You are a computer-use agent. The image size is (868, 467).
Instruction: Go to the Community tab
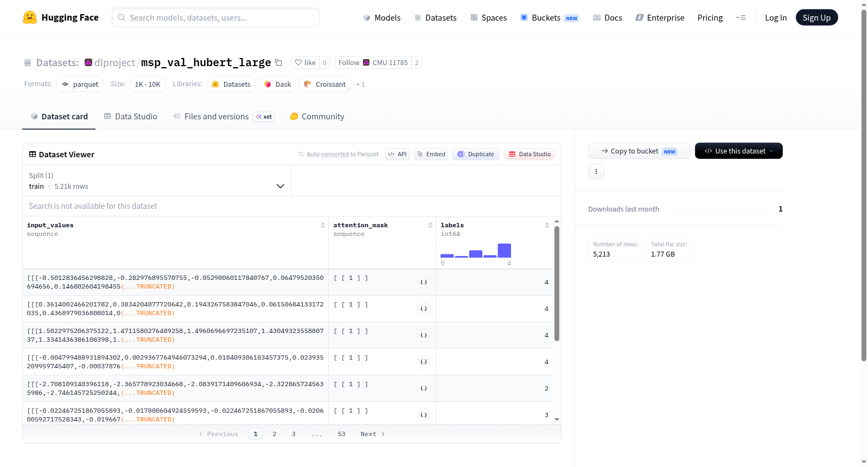317,116
